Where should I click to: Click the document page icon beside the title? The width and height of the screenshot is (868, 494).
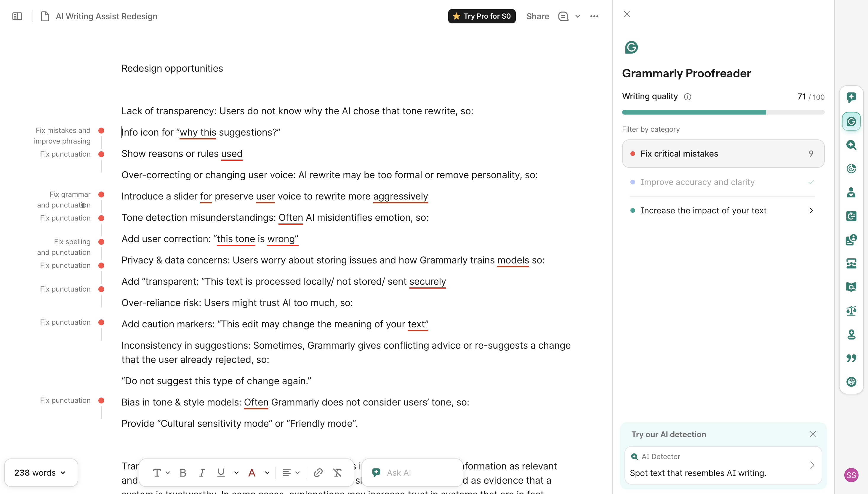point(45,16)
